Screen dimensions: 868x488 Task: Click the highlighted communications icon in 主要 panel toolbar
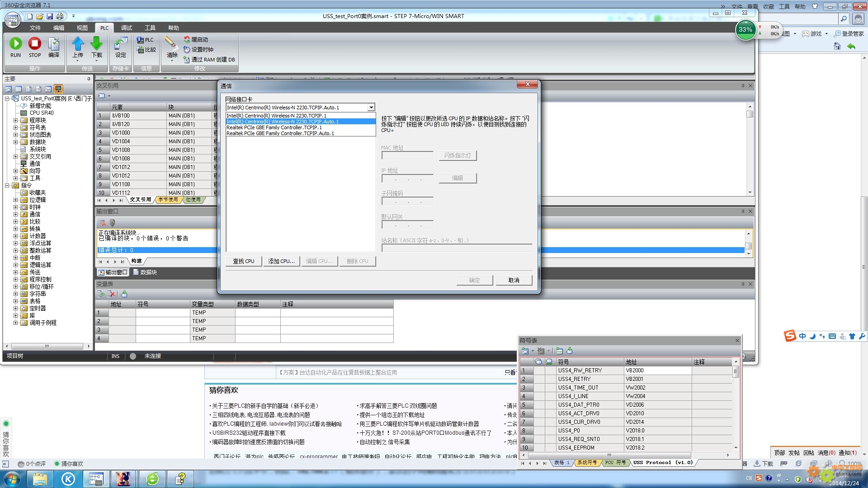(58, 89)
